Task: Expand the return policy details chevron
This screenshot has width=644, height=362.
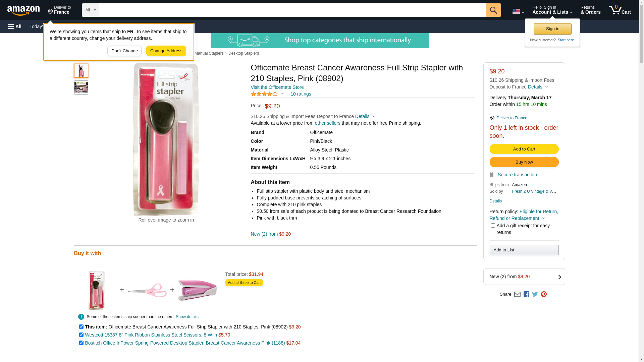Action: click(544, 219)
